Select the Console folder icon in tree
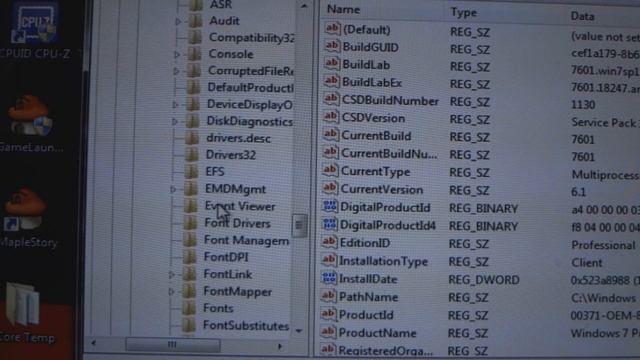The height and width of the screenshot is (360, 640). (195, 54)
